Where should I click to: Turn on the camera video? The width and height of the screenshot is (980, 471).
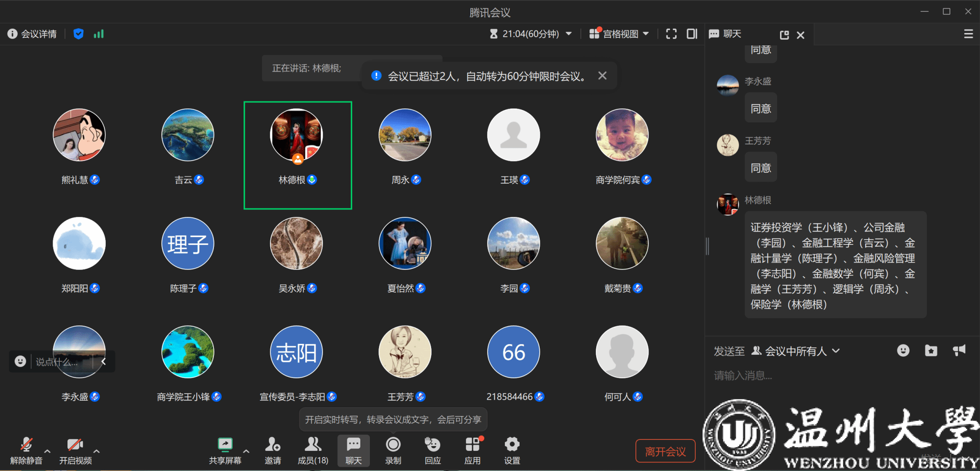(75, 450)
